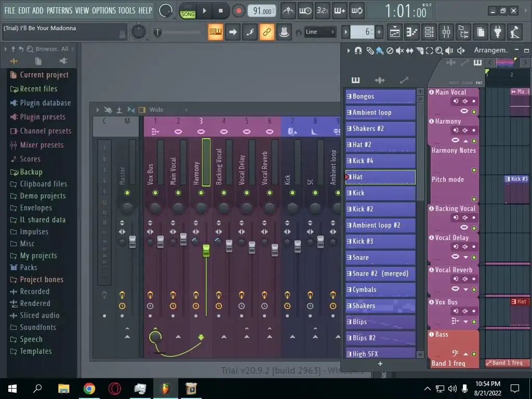This screenshot has height=399, width=532.
Task: Open the Line snap dropdown
Action: 320,32
